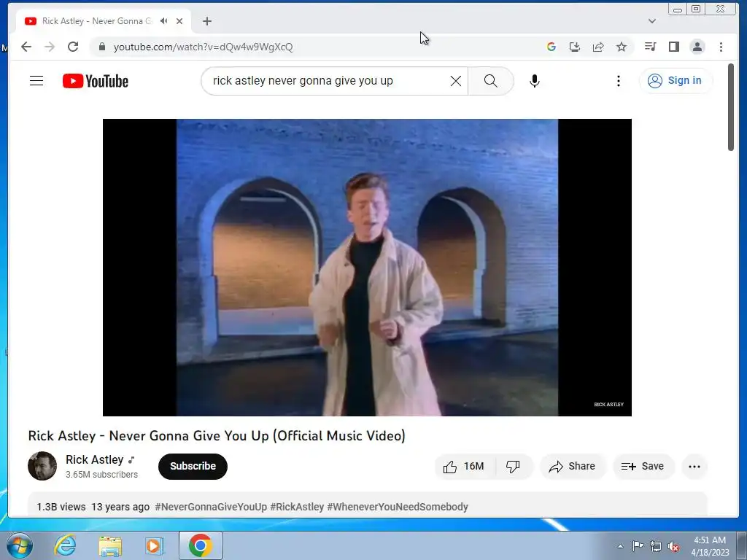Click the browser forward arrow

[x=50, y=47]
